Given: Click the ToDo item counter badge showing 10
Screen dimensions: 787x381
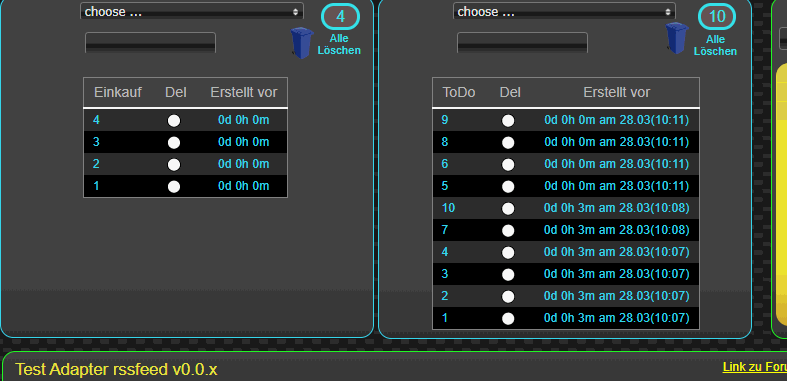Looking at the screenshot, I should (x=717, y=17).
